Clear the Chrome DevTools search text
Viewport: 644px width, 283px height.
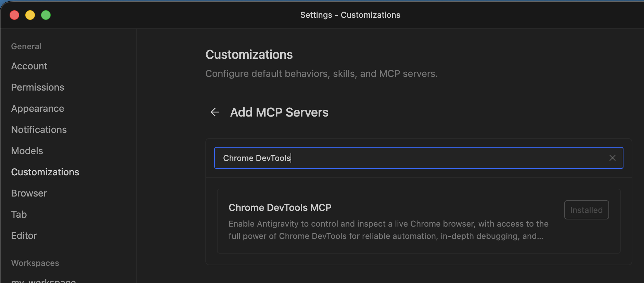(x=612, y=158)
